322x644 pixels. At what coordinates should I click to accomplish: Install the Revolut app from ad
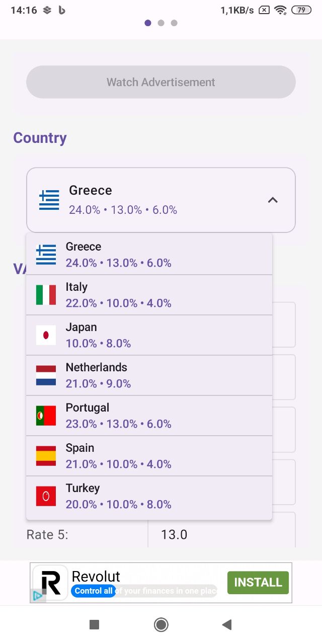click(258, 583)
